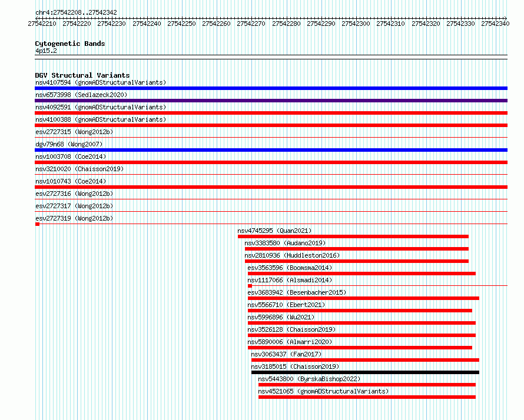Viewport: 524px width, 420px height.
Task: Select the red bar under esv3563596
Action: click(362, 274)
